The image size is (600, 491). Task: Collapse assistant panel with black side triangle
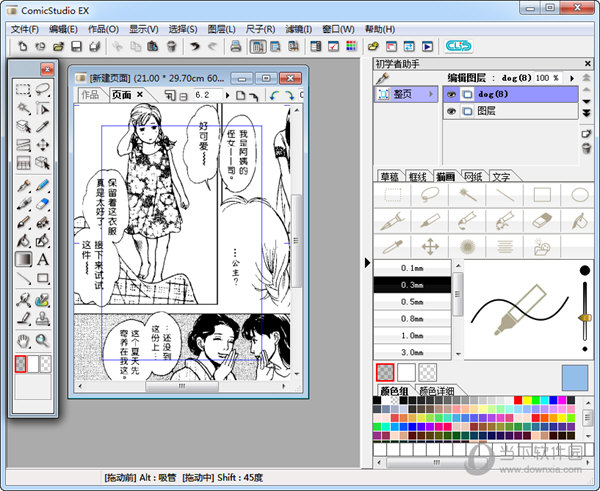pos(367,263)
